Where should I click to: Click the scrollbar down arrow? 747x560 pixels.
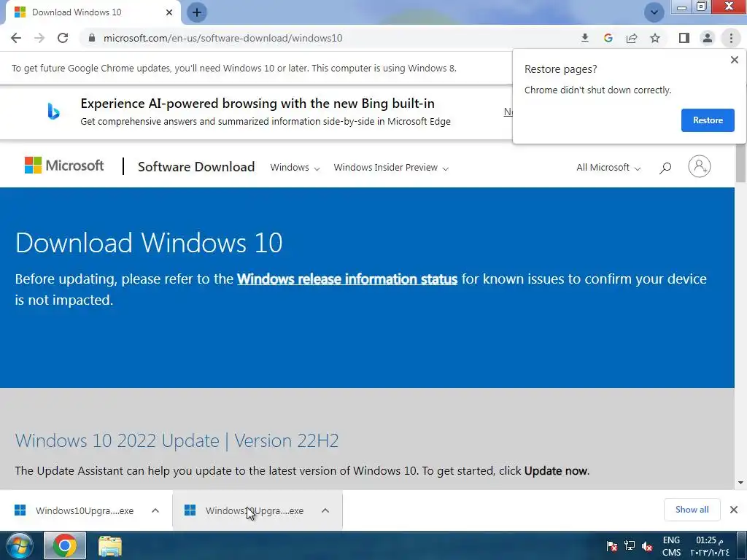(x=740, y=483)
